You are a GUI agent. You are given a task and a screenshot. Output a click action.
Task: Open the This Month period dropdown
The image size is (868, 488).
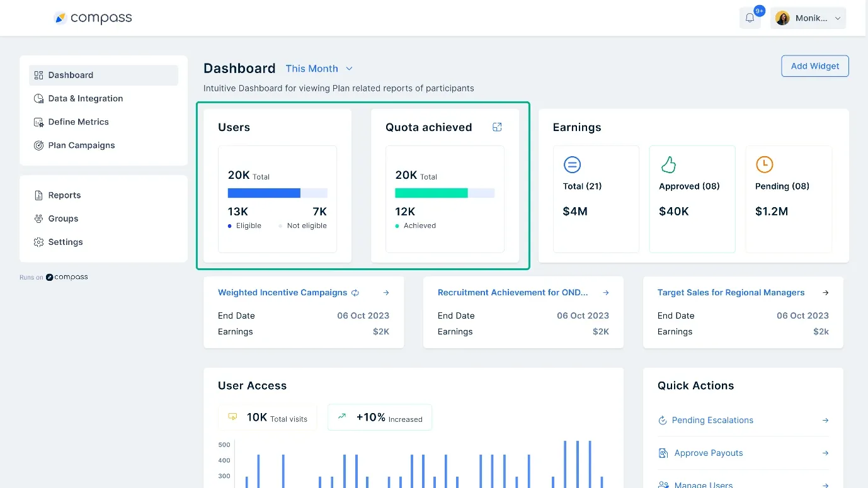(x=319, y=68)
